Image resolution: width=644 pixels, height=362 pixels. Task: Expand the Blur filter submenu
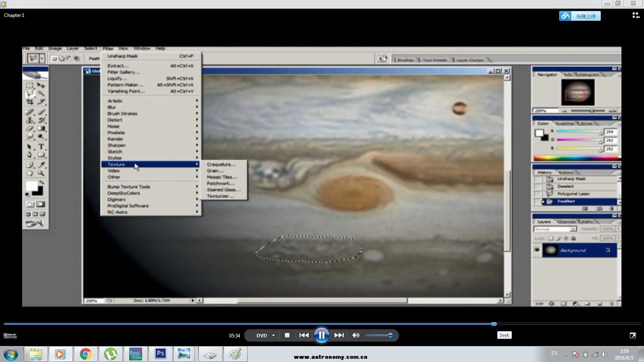coord(151,107)
